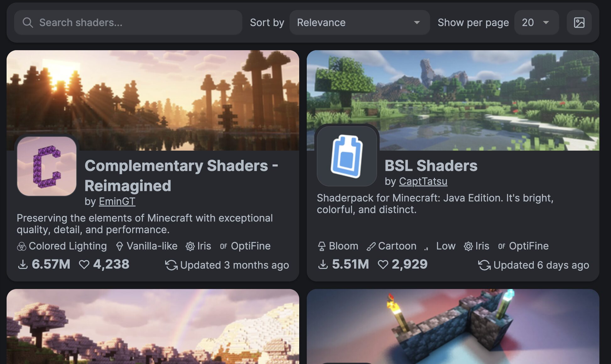Click the OptiFine icon on Complementary Shaders
Image resolution: width=611 pixels, height=364 pixels.
pos(224,246)
